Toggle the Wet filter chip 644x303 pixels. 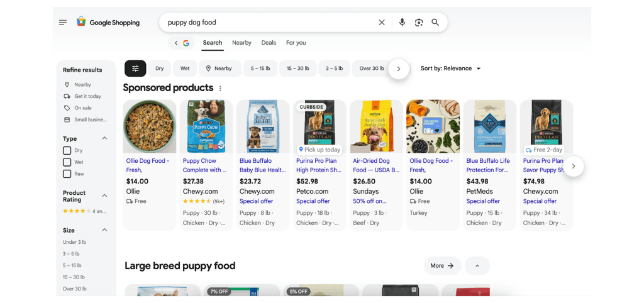(x=185, y=69)
